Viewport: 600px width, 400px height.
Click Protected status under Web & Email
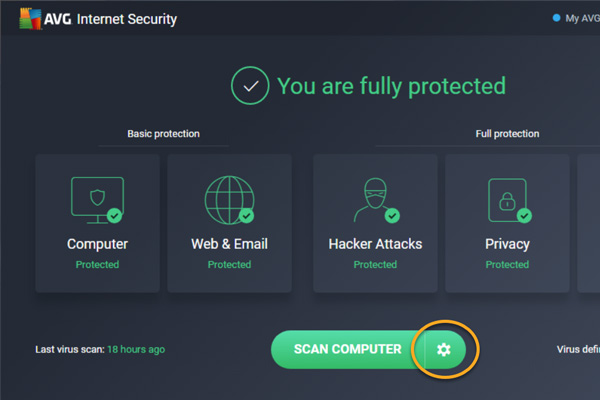pyautogui.click(x=229, y=264)
